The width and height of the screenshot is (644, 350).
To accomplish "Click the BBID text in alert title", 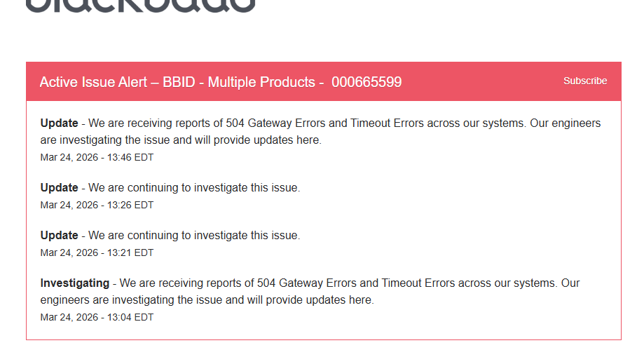I will [179, 82].
